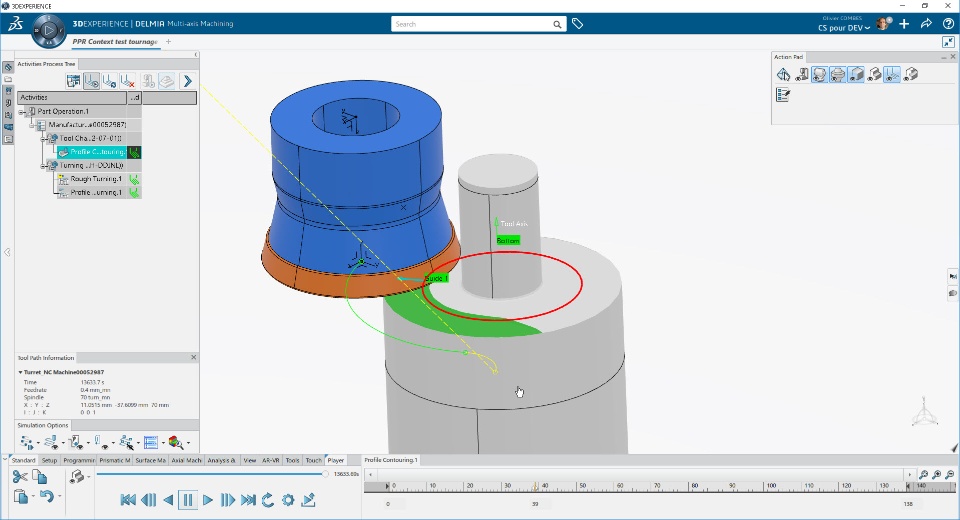Collapse Turret NC Machine info triangle
Viewport: 960px width, 520px height.
(20, 372)
